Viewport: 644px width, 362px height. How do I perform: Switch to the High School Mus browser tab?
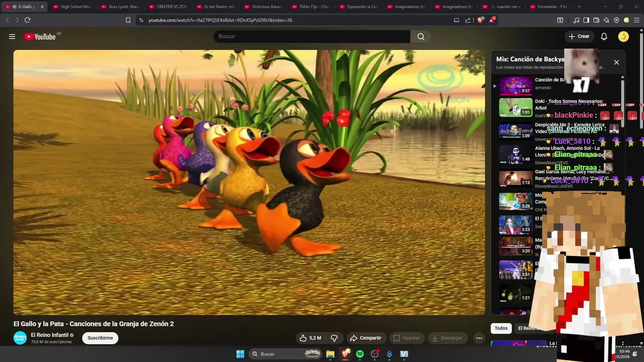click(72, 7)
